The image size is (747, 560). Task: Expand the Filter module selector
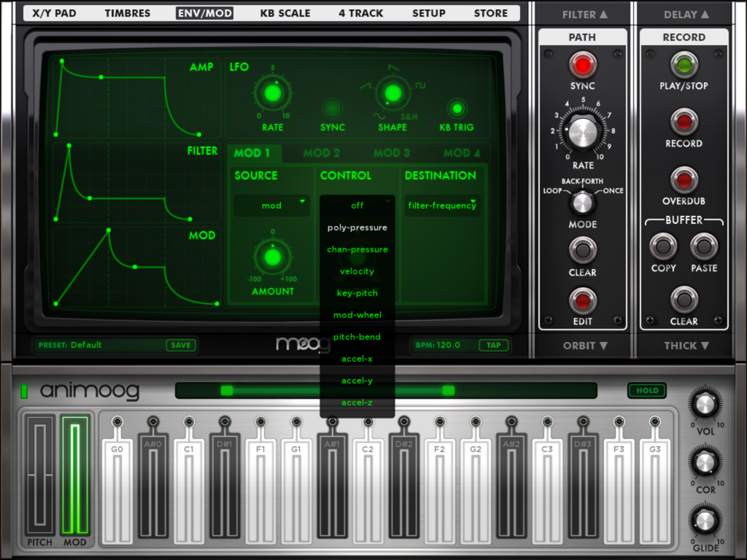(584, 15)
